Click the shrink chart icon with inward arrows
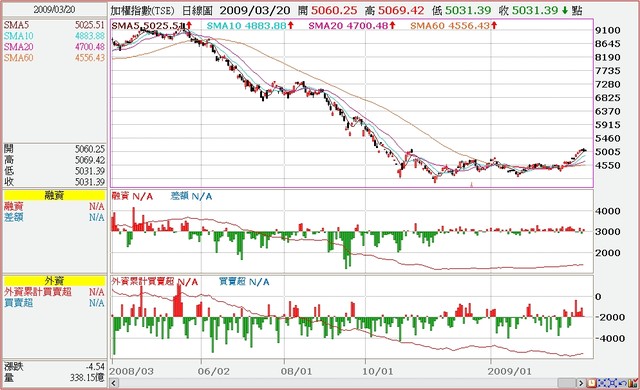 pyautogui.click(x=602, y=383)
